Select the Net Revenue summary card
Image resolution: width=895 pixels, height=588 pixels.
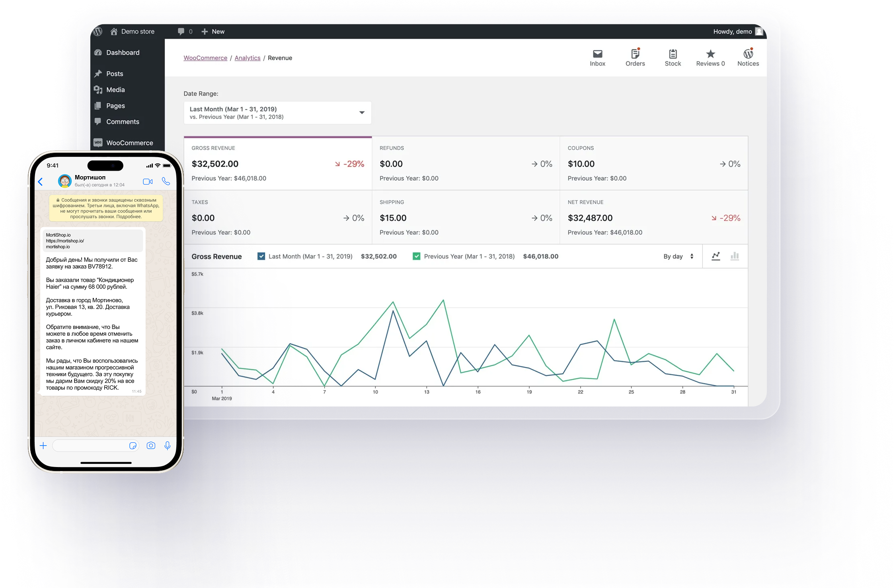pos(654,217)
